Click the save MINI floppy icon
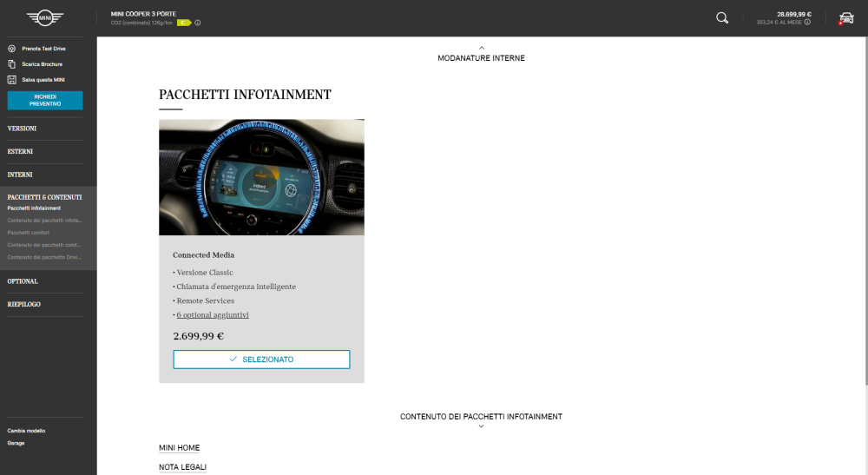The height and width of the screenshot is (475, 868). (11, 80)
